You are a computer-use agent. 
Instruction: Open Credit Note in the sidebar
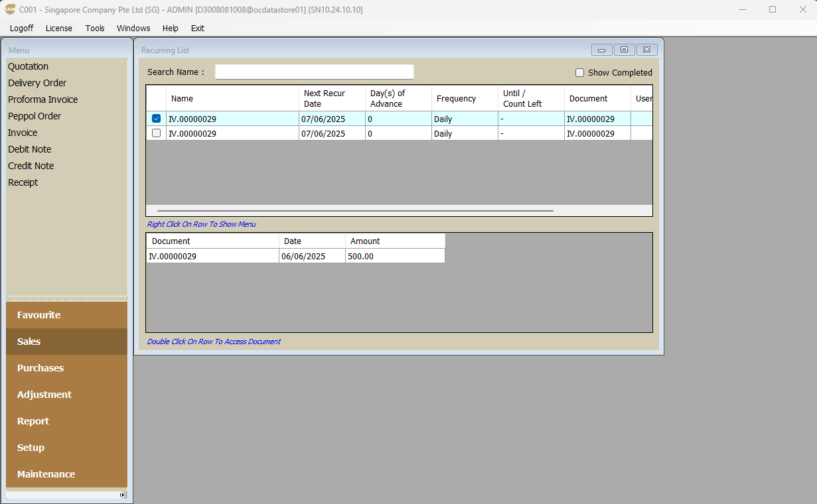coord(31,166)
